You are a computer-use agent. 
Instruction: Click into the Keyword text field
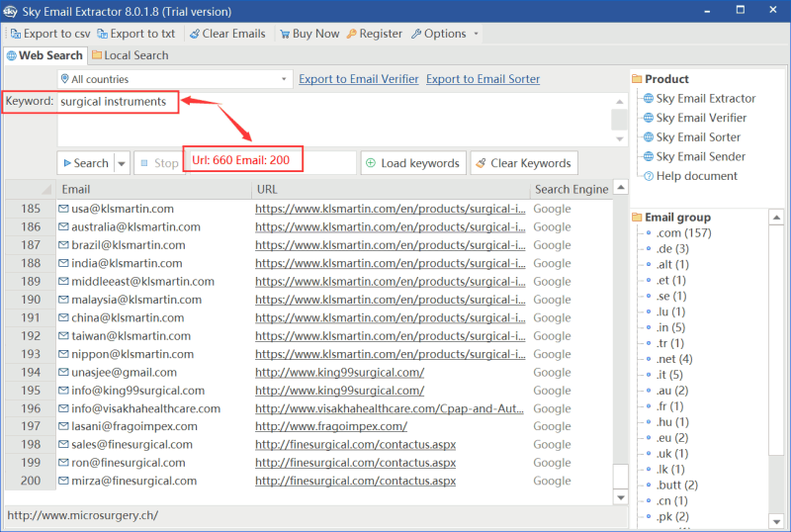pos(334,119)
